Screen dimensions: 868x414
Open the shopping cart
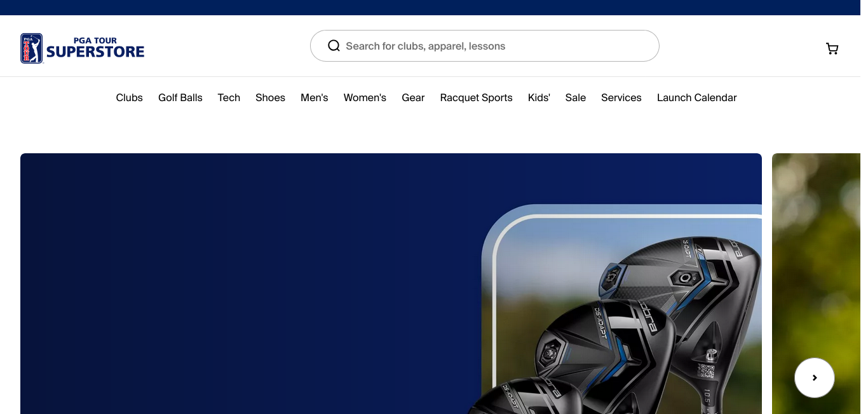pos(832,48)
